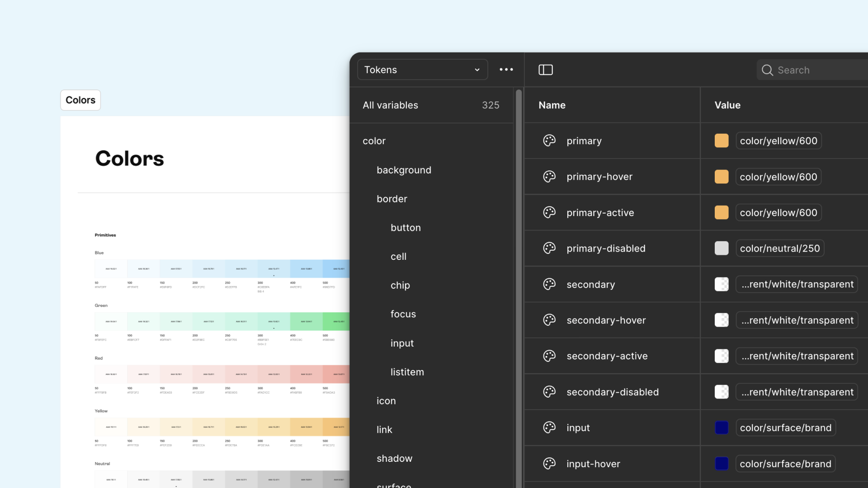Click palette icon of secondary-hover row
This screenshot has width=868, height=488.
549,320
